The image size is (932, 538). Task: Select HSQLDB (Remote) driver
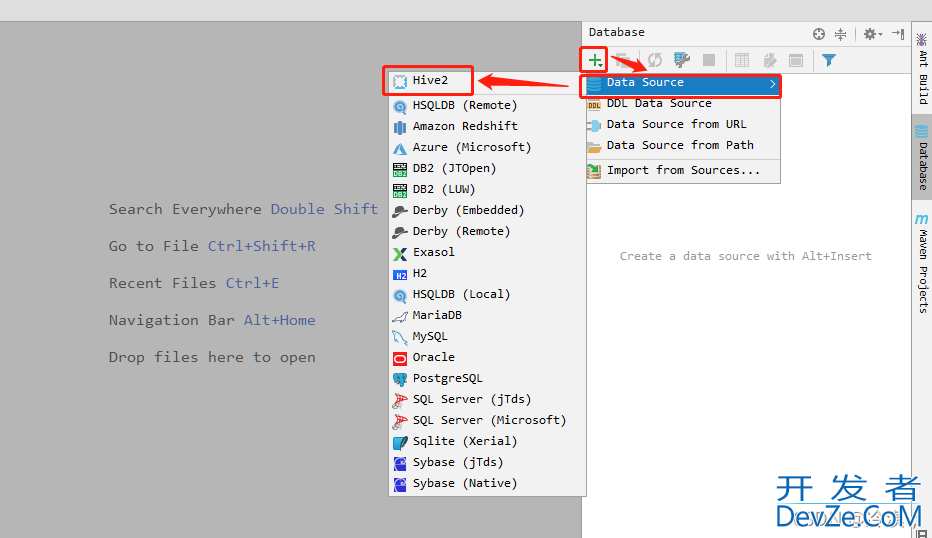(487, 105)
